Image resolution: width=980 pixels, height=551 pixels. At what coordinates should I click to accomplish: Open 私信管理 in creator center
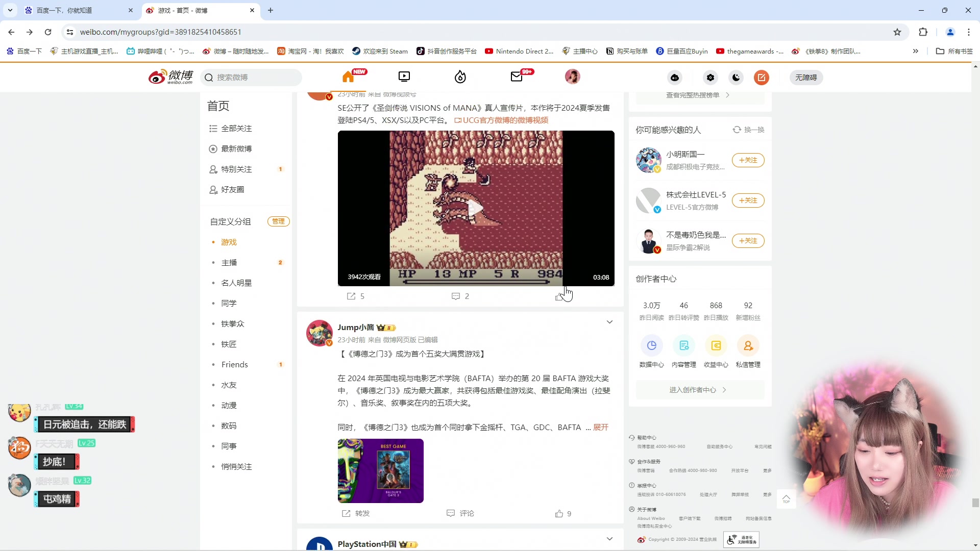pyautogui.click(x=748, y=352)
